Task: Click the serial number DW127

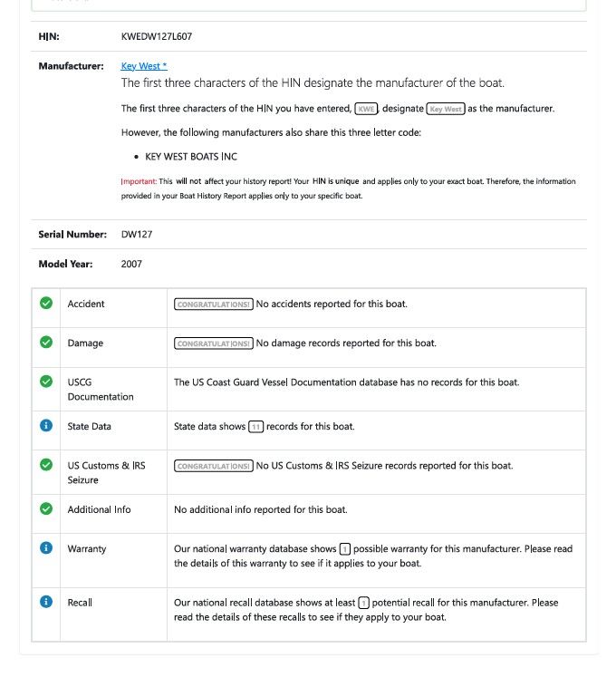Action: (x=137, y=235)
